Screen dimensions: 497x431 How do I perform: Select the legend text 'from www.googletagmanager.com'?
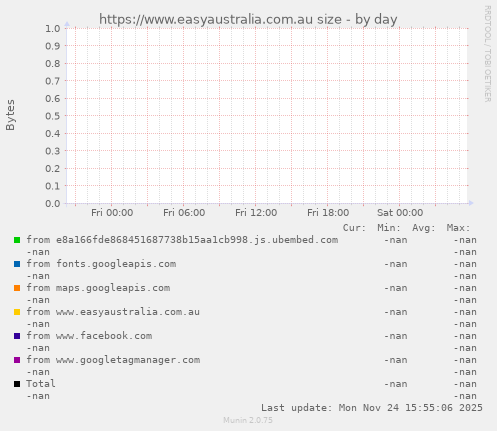113,360
